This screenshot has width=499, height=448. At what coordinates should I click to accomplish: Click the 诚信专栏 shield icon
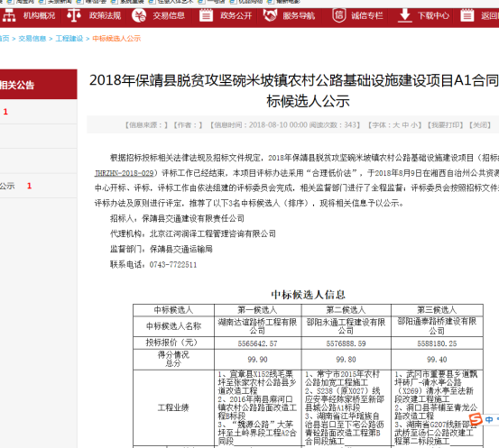click(339, 15)
